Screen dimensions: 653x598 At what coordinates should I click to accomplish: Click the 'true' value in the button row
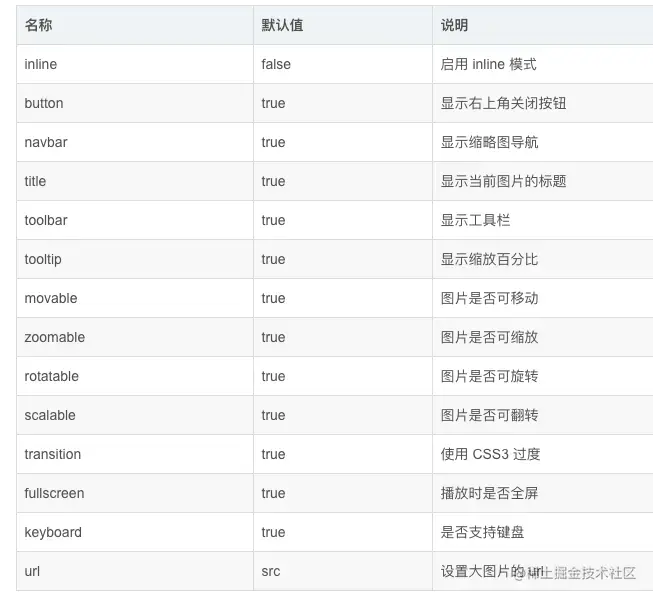click(x=273, y=103)
